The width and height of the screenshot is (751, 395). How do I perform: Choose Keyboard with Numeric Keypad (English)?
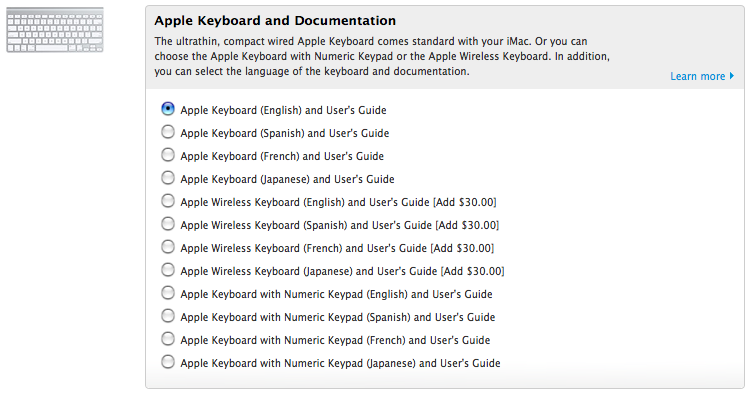click(x=168, y=293)
